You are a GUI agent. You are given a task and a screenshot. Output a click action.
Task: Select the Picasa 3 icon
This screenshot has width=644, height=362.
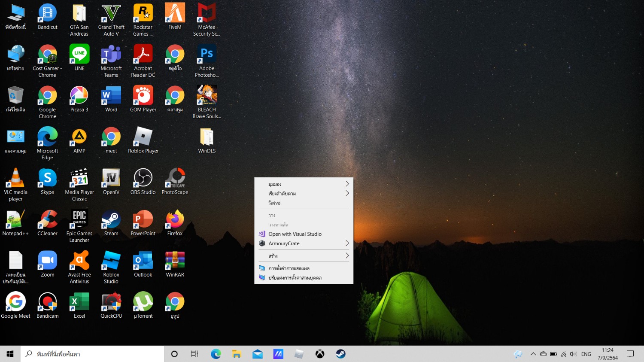tap(79, 99)
